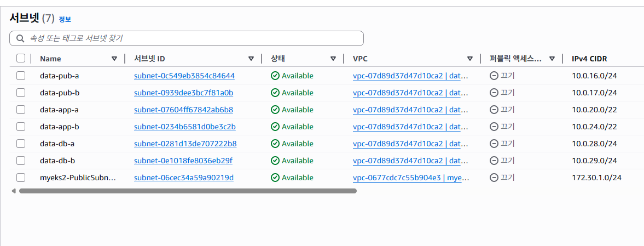Open subnet-0281d13de707222b8 link
Image resolution: width=644 pixels, height=246 pixels.
[185, 144]
